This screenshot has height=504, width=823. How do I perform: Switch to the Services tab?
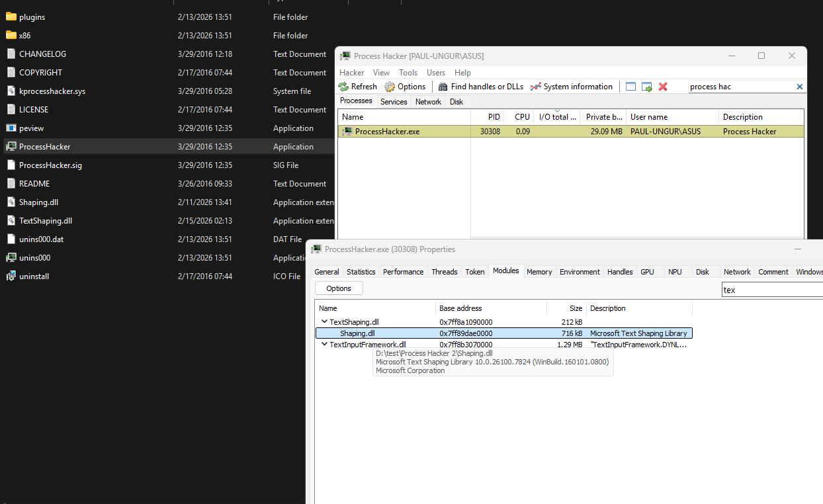pyautogui.click(x=394, y=102)
